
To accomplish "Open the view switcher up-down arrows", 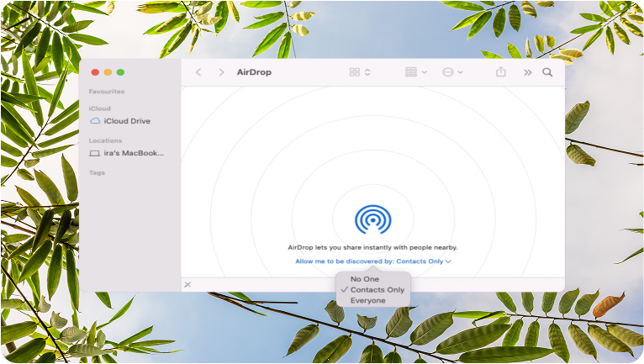I will [367, 72].
